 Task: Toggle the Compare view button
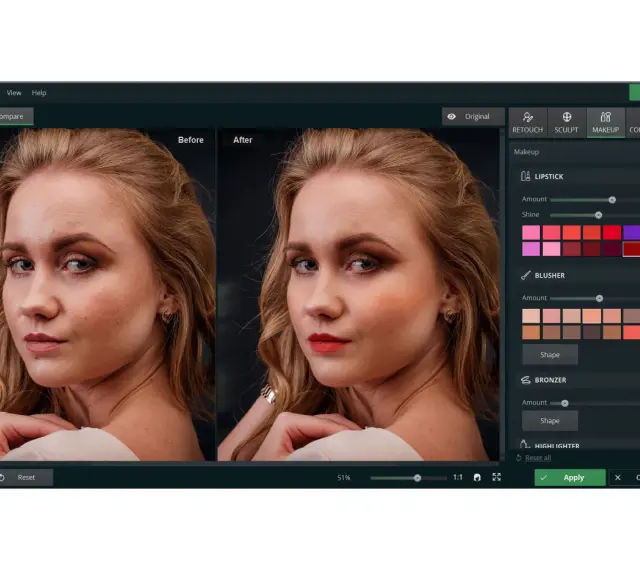tap(16, 116)
